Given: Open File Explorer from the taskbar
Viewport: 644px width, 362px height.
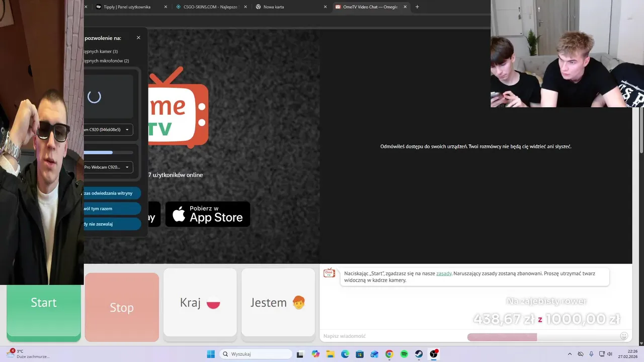Looking at the screenshot, I should pyautogui.click(x=330, y=354).
